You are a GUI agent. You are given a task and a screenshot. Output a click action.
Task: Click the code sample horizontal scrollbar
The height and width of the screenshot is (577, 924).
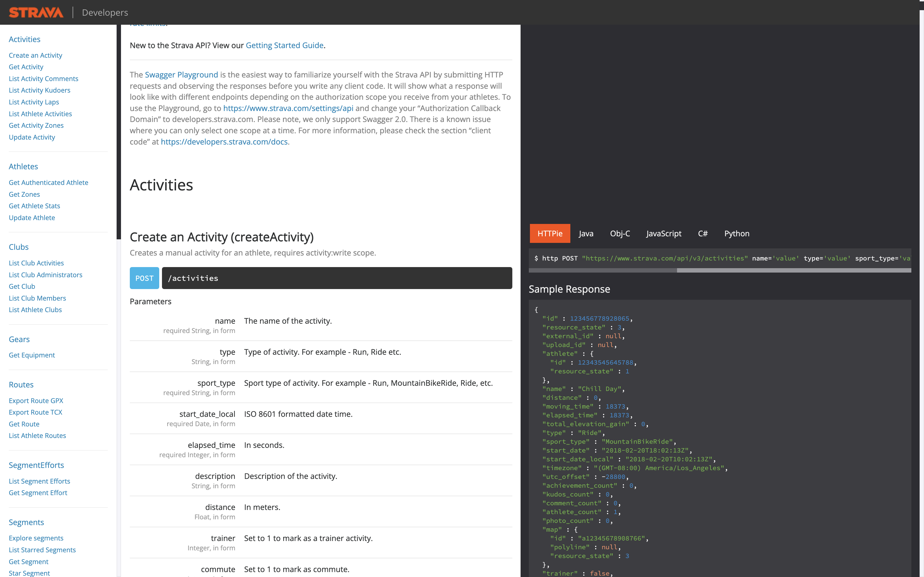[725, 271]
